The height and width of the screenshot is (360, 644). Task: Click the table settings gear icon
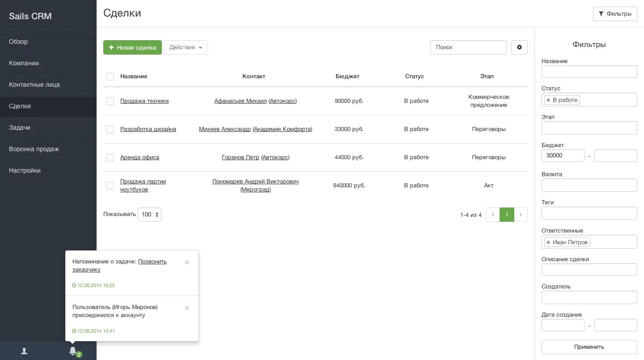tap(519, 47)
